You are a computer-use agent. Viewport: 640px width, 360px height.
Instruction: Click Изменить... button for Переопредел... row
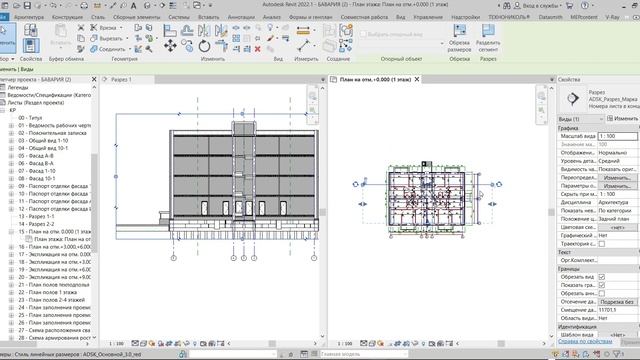[x=618, y=178]
